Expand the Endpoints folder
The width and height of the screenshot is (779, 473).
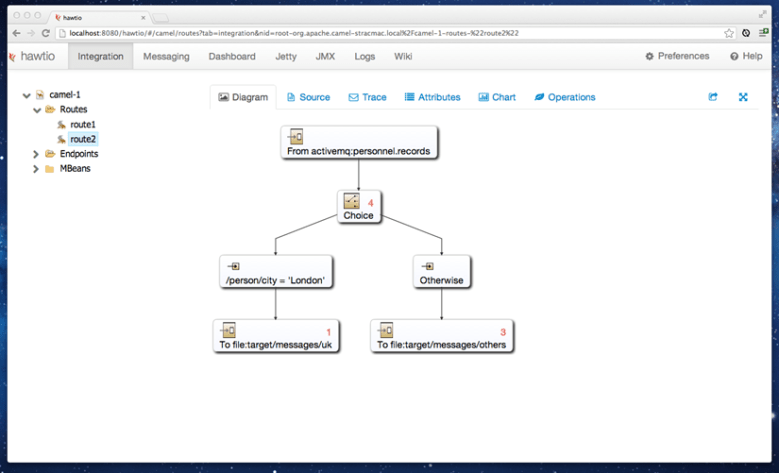[x=36, y=154]
